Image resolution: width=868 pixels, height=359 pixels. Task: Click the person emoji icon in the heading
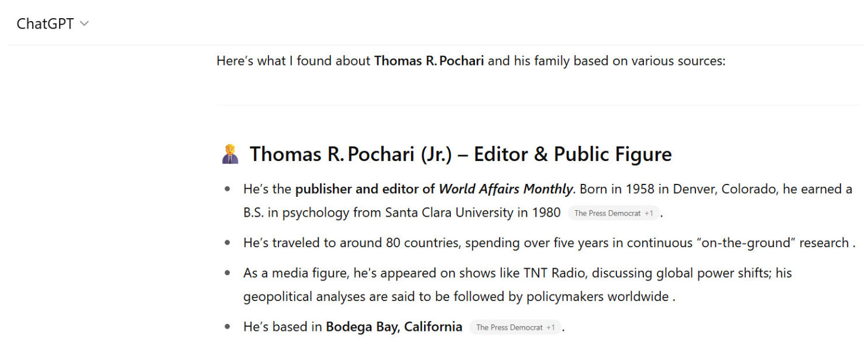[x=230, y=154]
